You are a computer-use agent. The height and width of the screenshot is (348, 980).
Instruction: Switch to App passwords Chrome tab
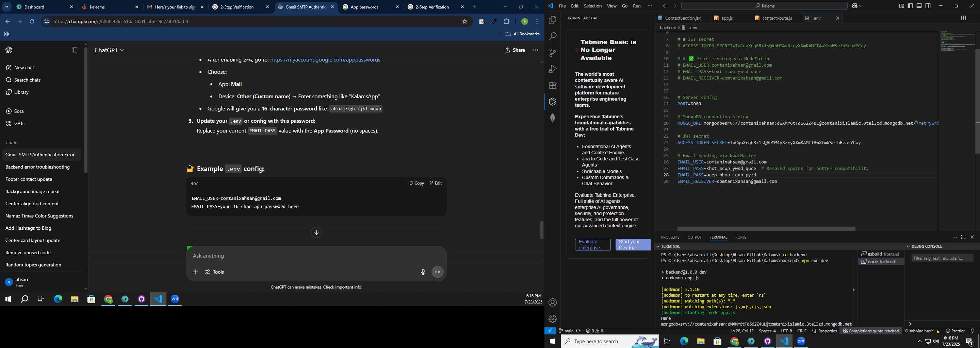tap(371, 7)
